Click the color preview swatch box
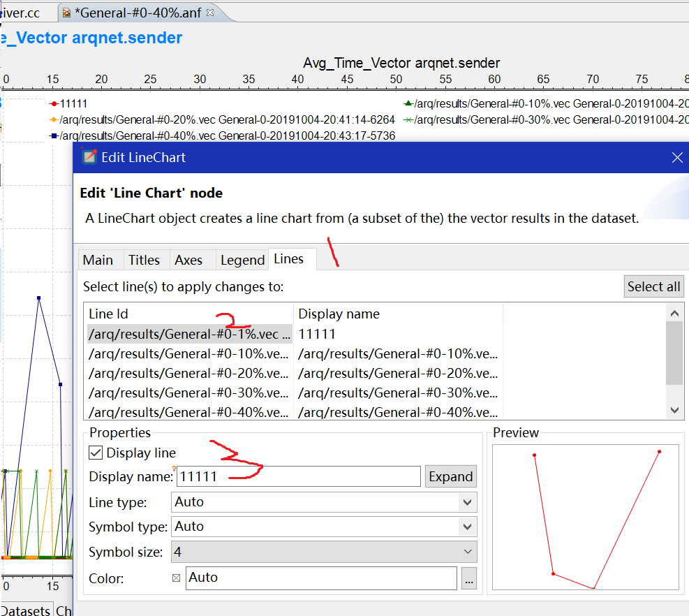 [x=176, y=578]
